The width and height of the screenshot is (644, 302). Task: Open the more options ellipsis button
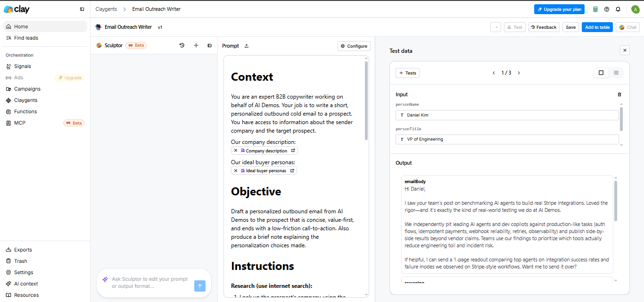pos(495,27)
